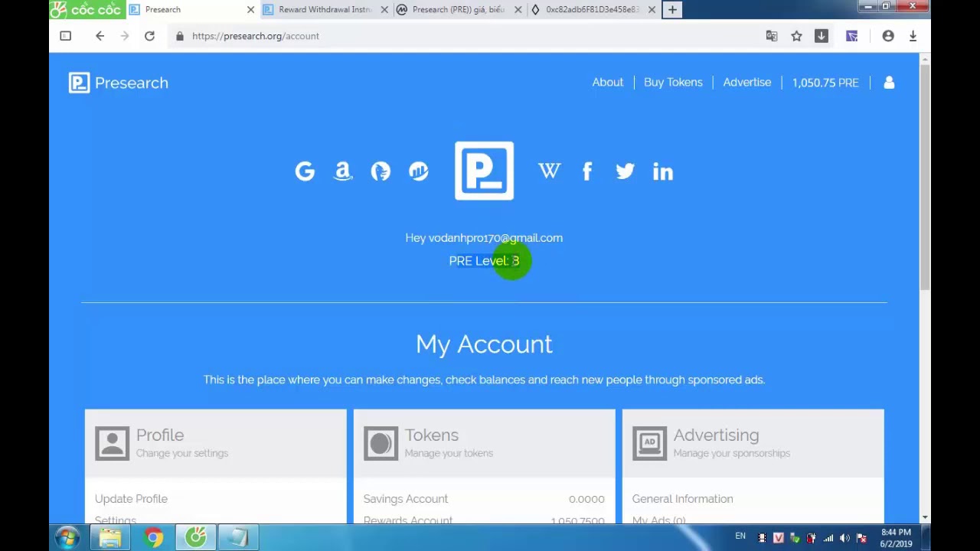
Task: Reload the page with refresh icon
Action: click(149, 36)
